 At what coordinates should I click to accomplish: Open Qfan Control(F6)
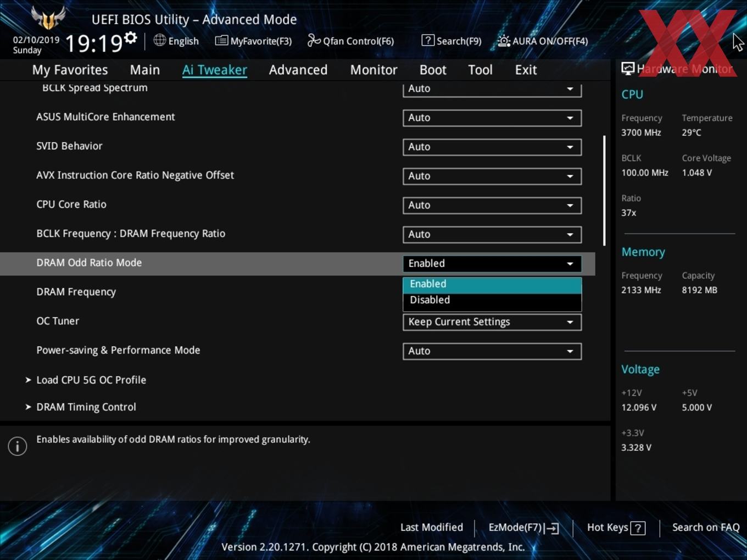click(350, 41)
